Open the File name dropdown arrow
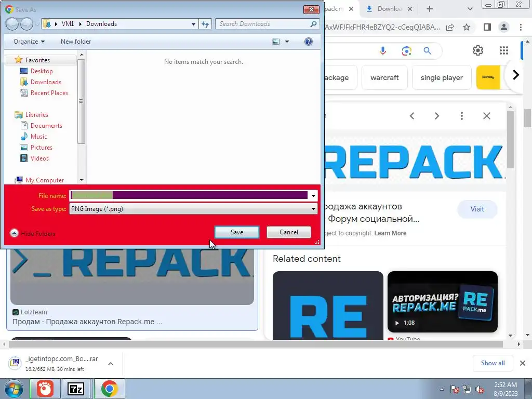Screen dimensions: 532x399 click(x=313, y=195)
